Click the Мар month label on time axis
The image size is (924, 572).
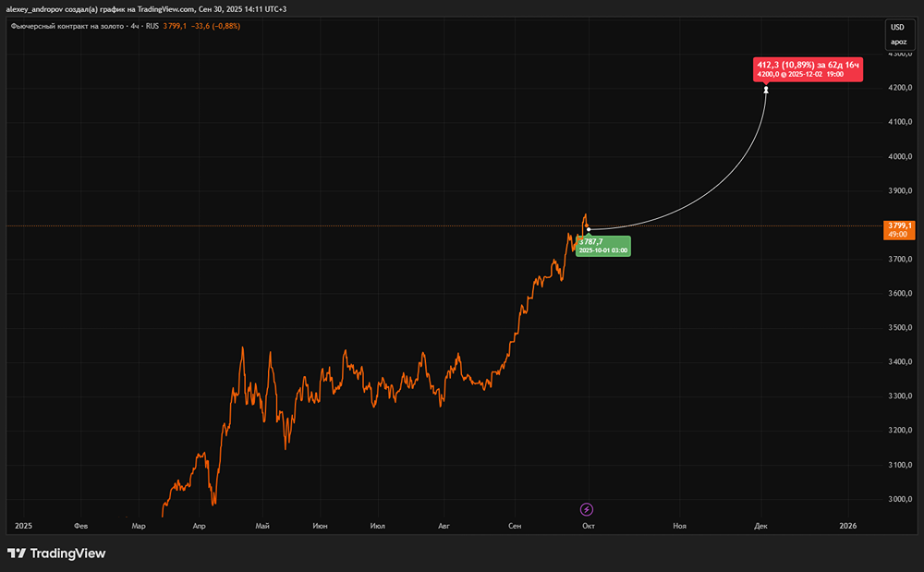click(x=139, y=526)
